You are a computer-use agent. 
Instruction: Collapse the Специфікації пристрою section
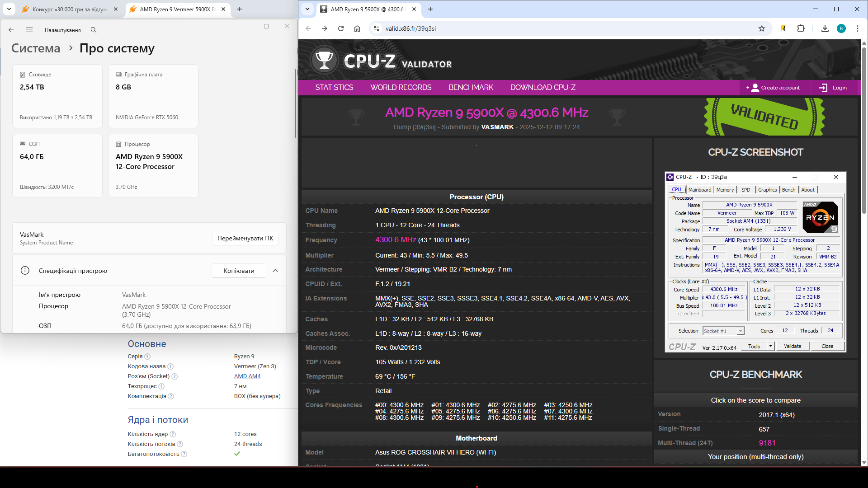click(x=275, y=271)
